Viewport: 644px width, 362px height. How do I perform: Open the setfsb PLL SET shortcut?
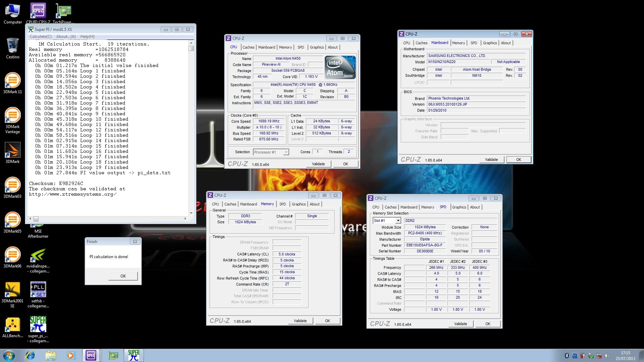pos(38,295)
